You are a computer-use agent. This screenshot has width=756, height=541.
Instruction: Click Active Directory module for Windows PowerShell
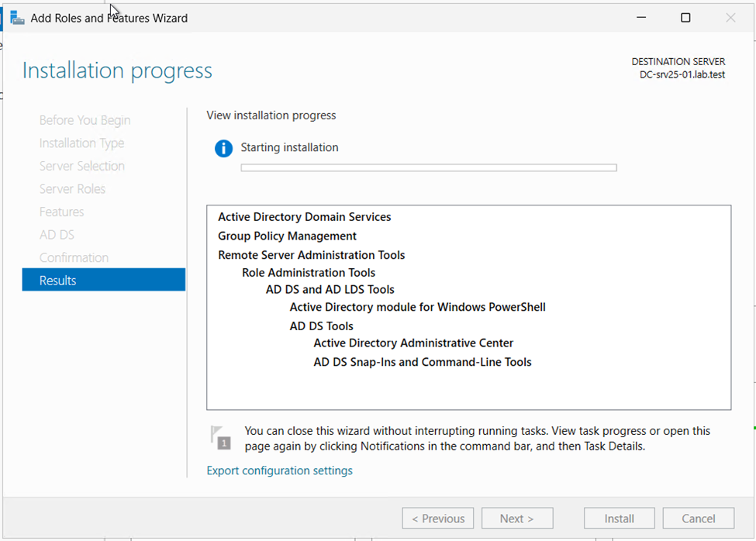click(x=417, y=308)
